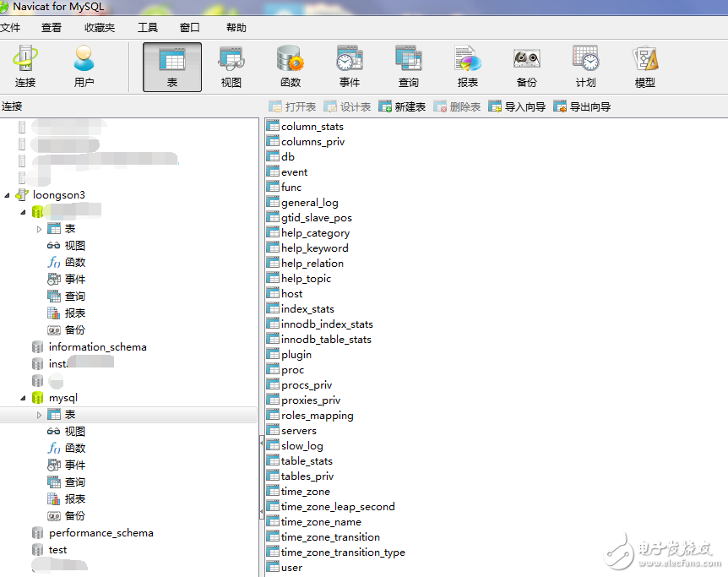The image size is (728, 577).
Task: Open the 备份 (Backup) toolbar icon
Action: pyautogui.click(x=526, y=67)
